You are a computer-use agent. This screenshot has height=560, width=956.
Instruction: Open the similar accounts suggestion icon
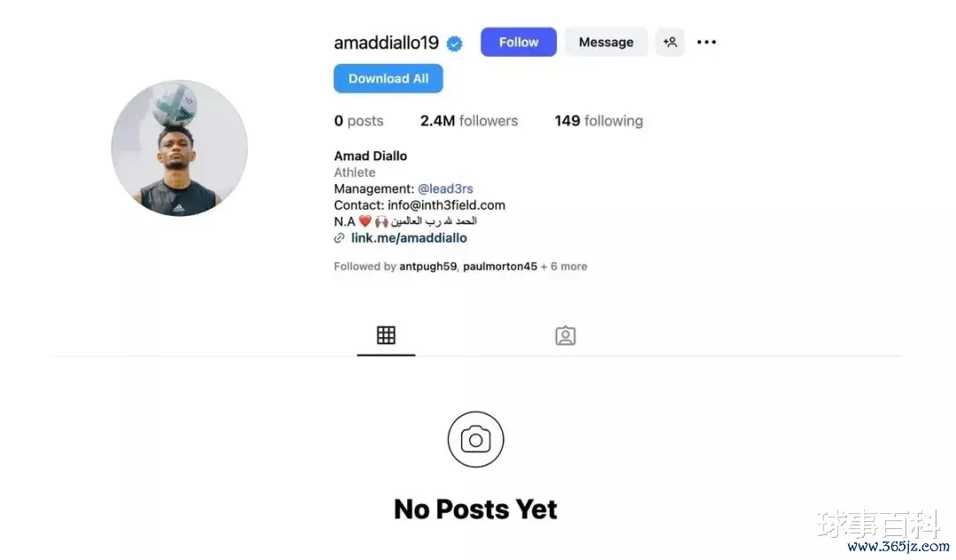[x=670, y=42]
